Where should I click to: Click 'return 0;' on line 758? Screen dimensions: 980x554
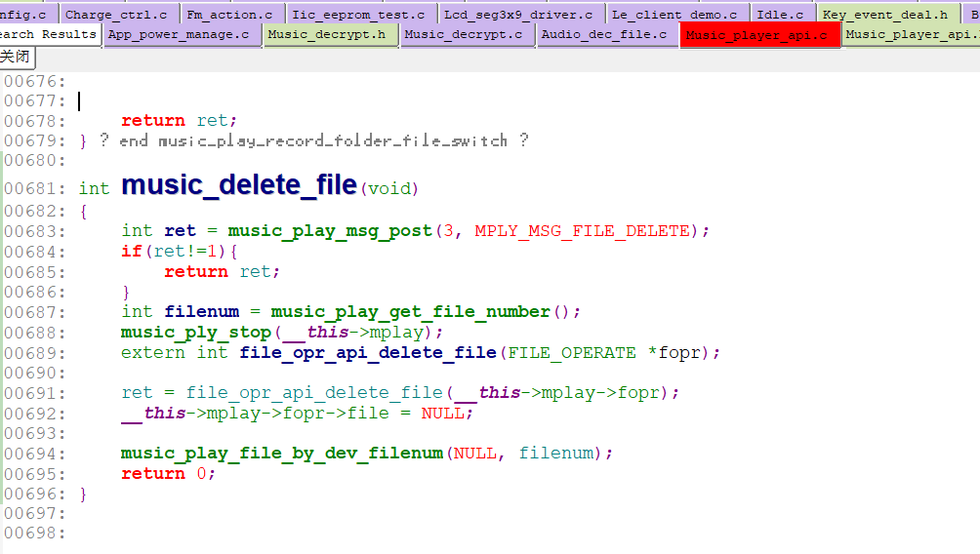pyautogui.click(x=168, y=473)
